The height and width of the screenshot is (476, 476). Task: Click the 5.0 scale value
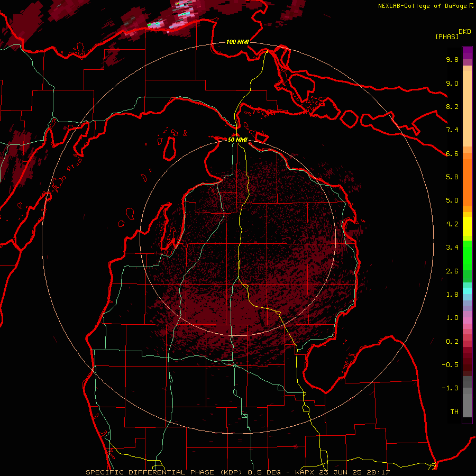tap(452, 200)
